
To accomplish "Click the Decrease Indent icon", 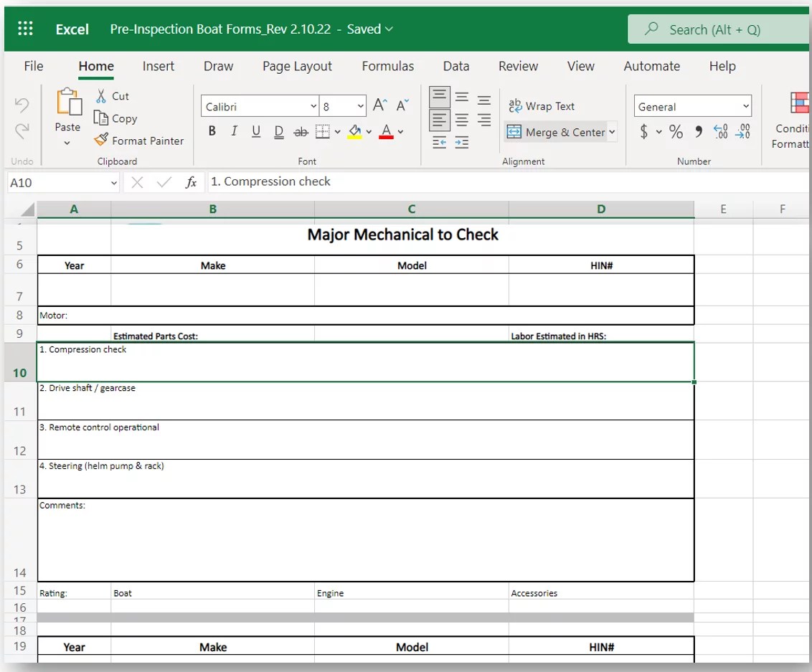I will tap(439, 143).
